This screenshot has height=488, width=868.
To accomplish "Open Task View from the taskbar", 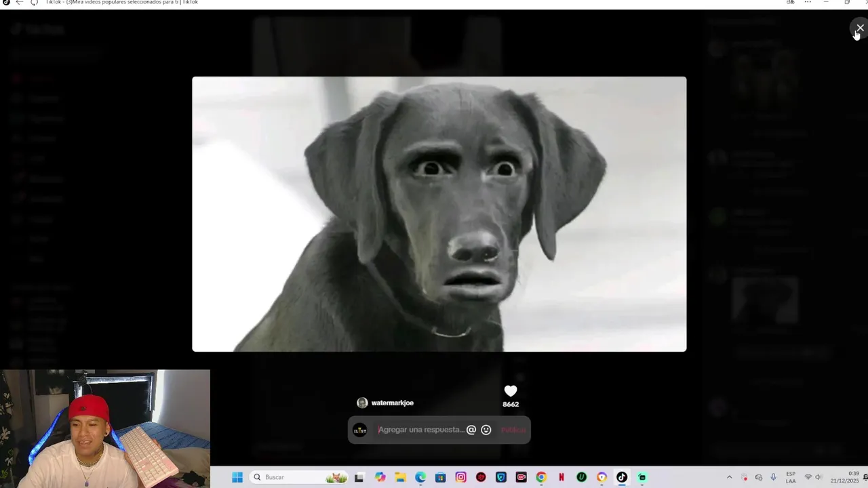I will 359,477.
